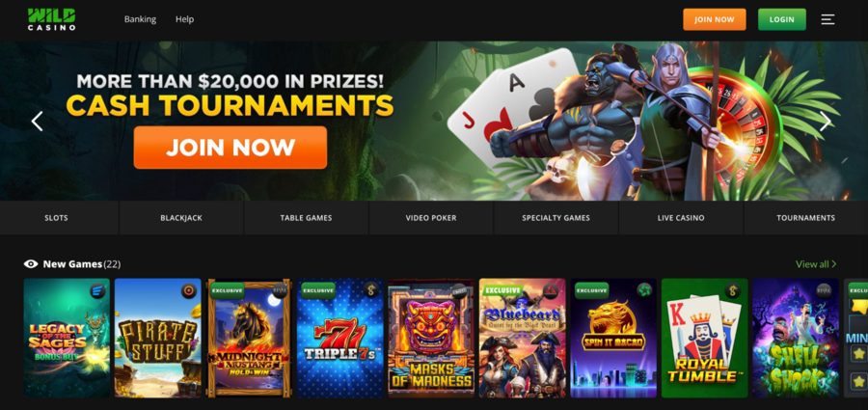Screen dimensions: 868x410
Task: Click the eye icon beside New Games
Action: 31,263
